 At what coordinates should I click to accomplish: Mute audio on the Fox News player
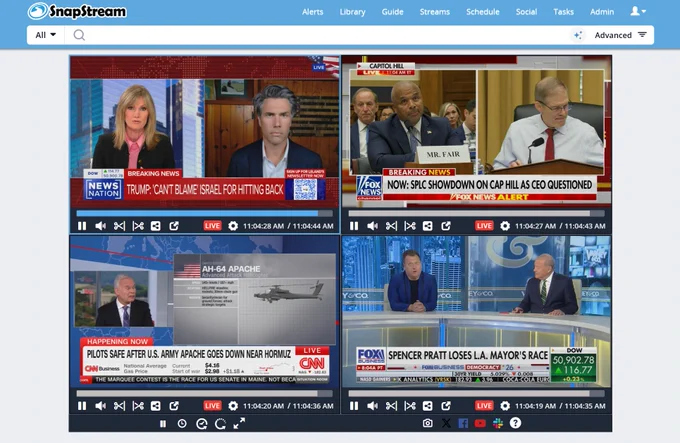pos(373,226)
